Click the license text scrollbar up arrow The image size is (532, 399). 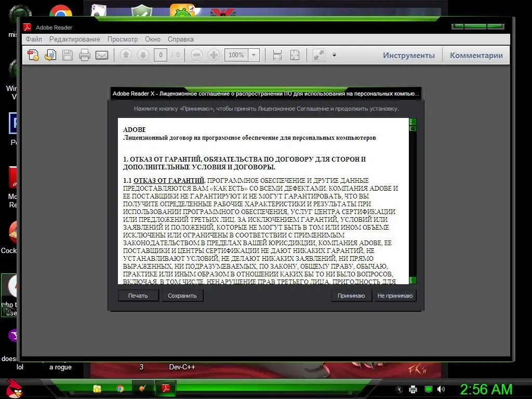point(413,122)
